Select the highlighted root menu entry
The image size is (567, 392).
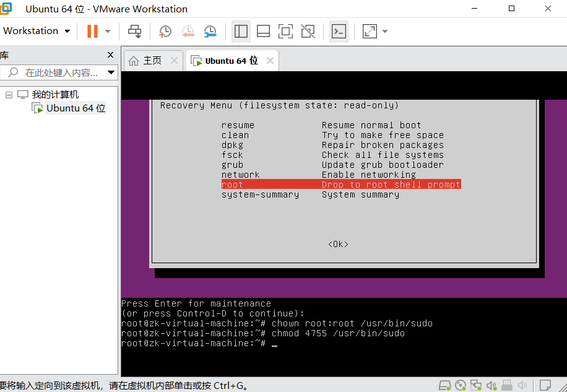(x=341, y=185)
